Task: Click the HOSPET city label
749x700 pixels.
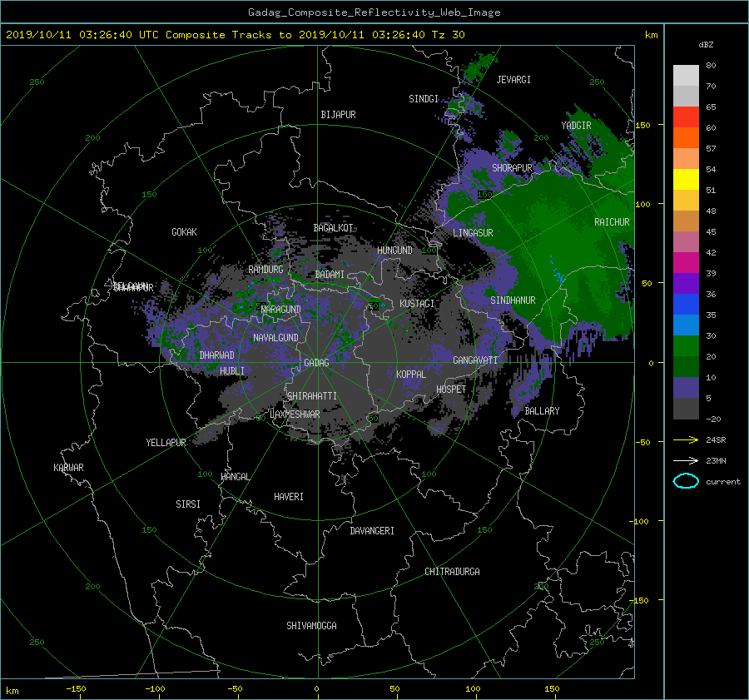Action: (x=451, y=390)
